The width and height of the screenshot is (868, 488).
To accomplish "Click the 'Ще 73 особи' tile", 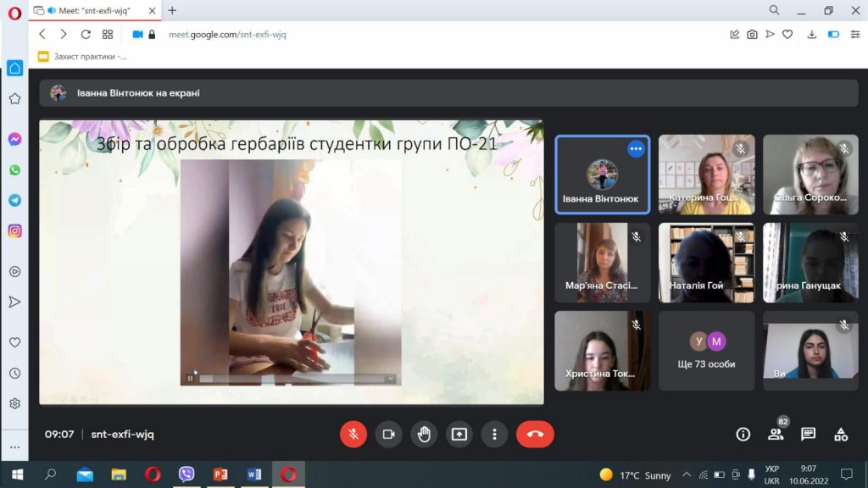I will coord(706,351).
